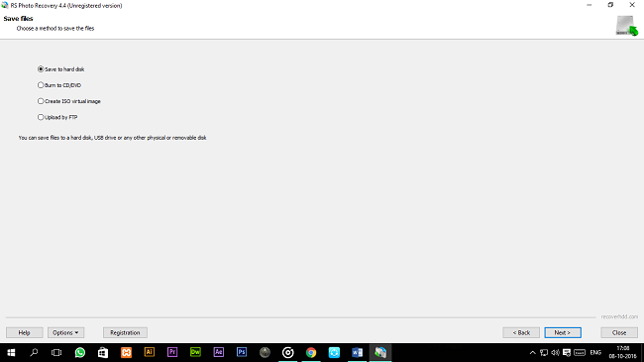The image size is (644, 362).
Task: Open the Help button
Action: pyautogui.click(x=24, y=332)
